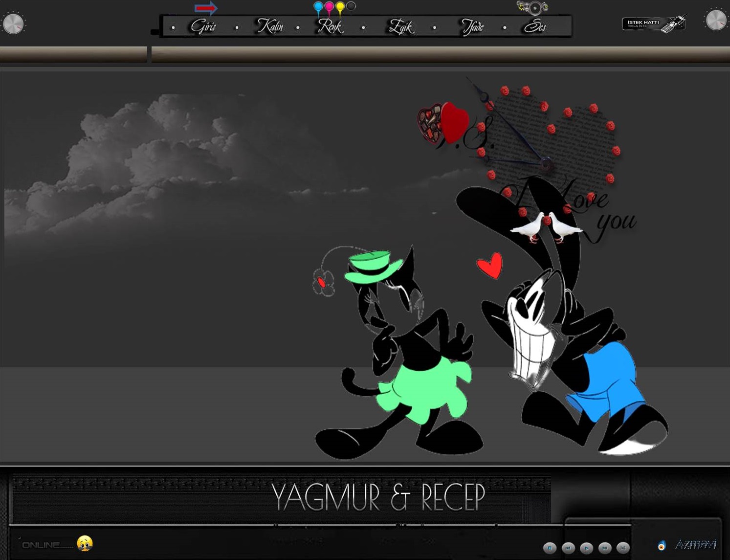Play the current track

pyautogui.click(x=586, y=548)
